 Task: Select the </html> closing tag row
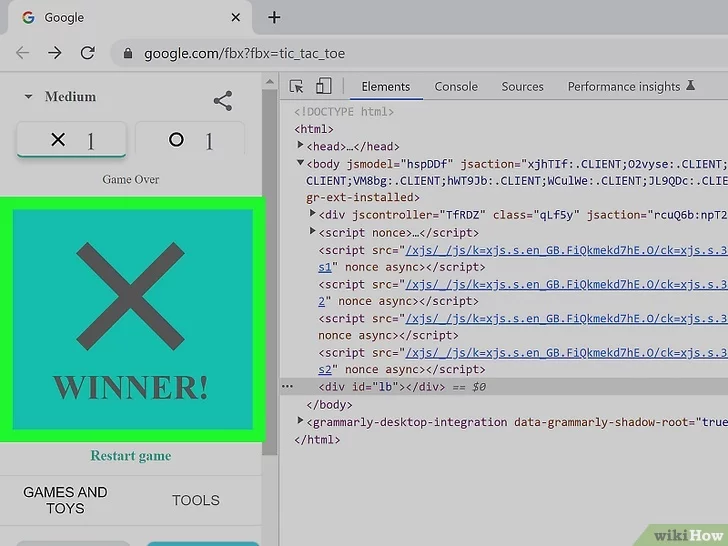(317, 439)
